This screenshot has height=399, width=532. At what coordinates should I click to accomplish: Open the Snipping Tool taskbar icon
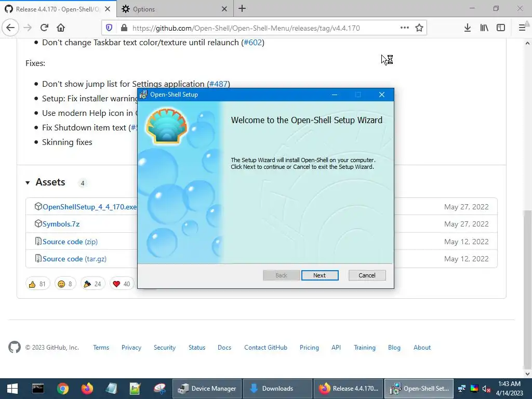pos(159,389)
